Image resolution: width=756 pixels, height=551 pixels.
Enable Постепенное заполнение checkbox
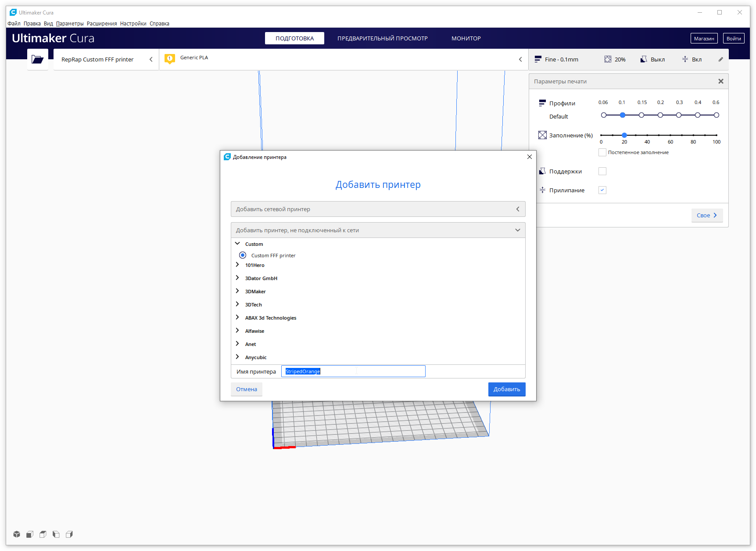point(602,152)
